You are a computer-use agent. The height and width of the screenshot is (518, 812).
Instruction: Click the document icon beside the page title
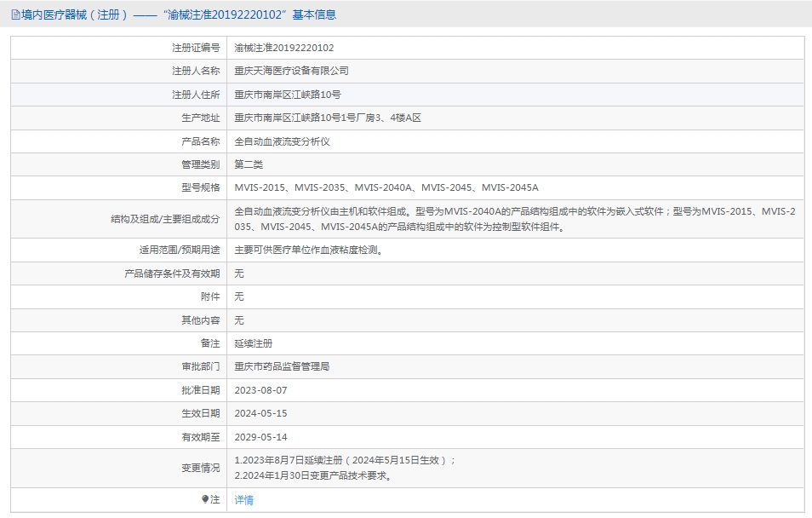click(15, 14)
